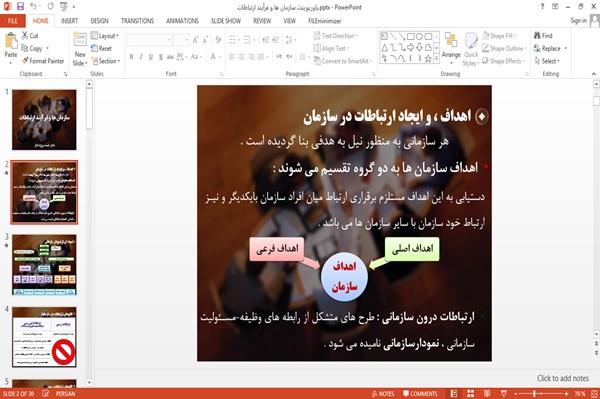Screen dimensions: 600x399
Task: Click zoom out minus button
Action: [x=515, y=394]
